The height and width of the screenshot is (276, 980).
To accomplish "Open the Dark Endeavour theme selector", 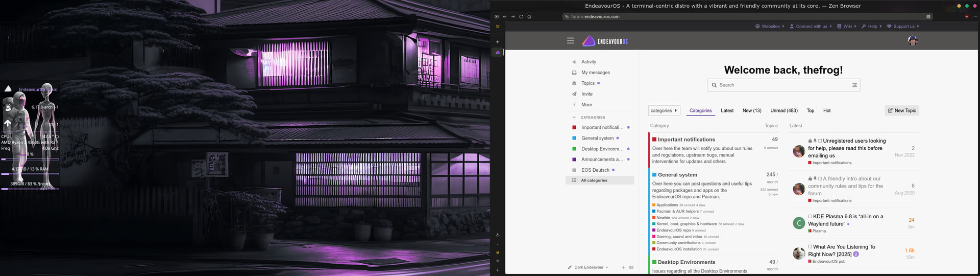I will (591, 267).
